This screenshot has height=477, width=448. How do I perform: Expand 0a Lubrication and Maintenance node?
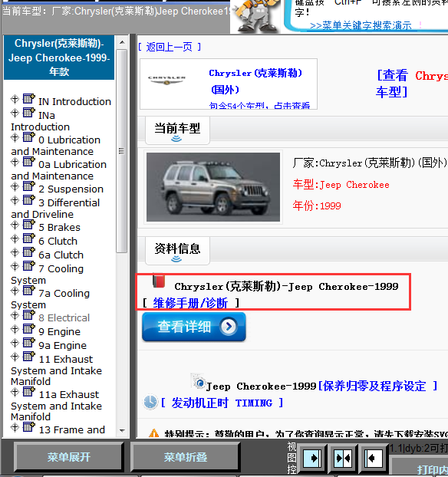click(x=15, y=162)
